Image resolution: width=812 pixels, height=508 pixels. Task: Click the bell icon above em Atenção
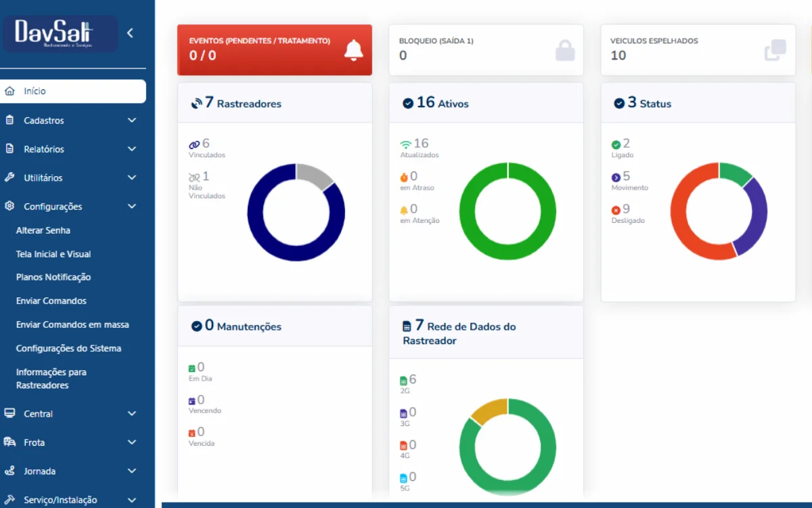click(405, 209)
